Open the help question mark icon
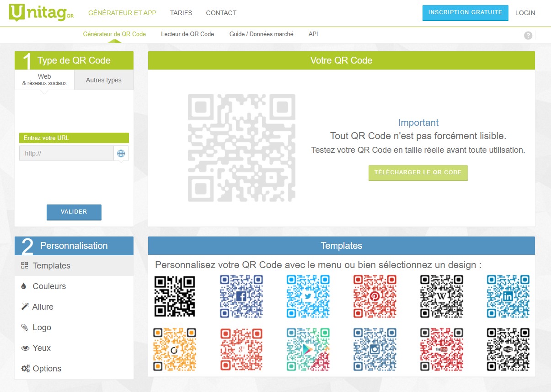Viewport: 551px width, 392px height. pos(528,35)
